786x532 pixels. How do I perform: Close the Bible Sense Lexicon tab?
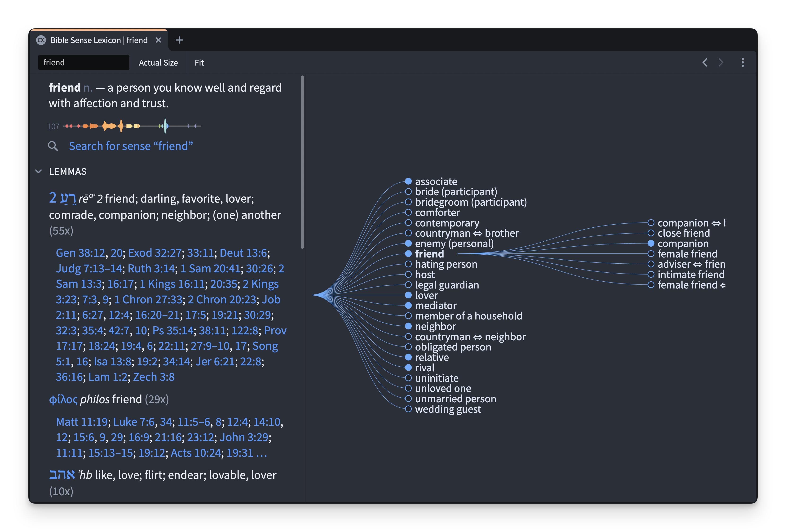pos(158,40)
